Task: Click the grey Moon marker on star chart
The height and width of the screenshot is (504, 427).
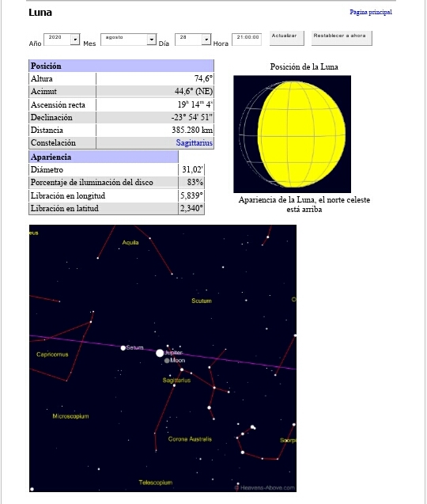Action: click(167, 361)
